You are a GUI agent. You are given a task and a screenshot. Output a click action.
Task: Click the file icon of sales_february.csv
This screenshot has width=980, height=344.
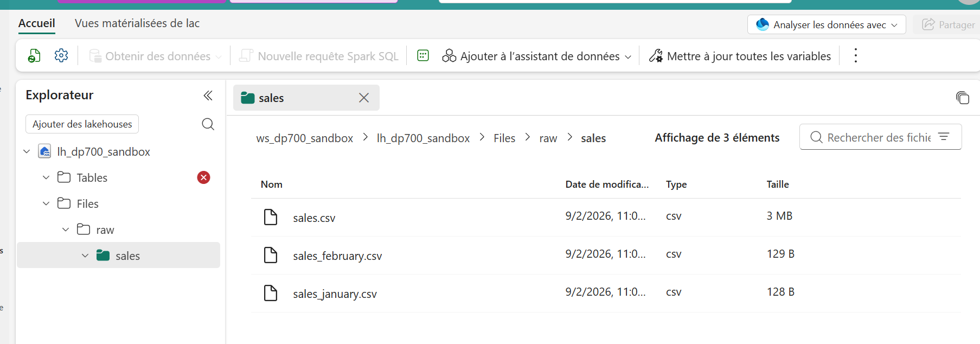[x=271, y=255]
